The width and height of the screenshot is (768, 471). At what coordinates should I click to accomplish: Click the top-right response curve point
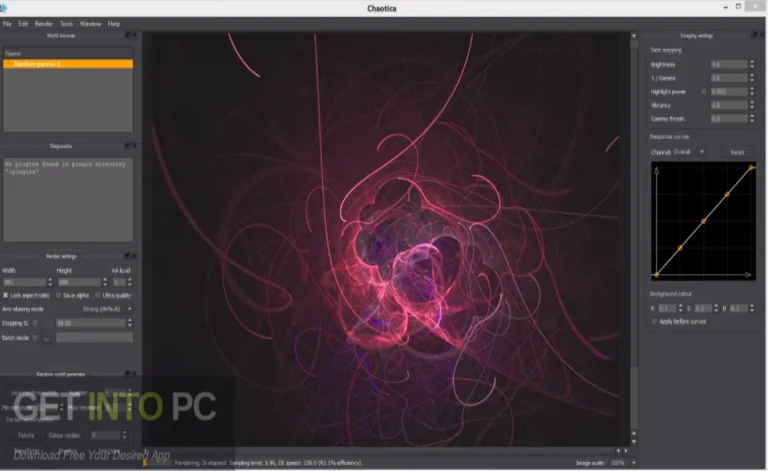tap(751, 168)
